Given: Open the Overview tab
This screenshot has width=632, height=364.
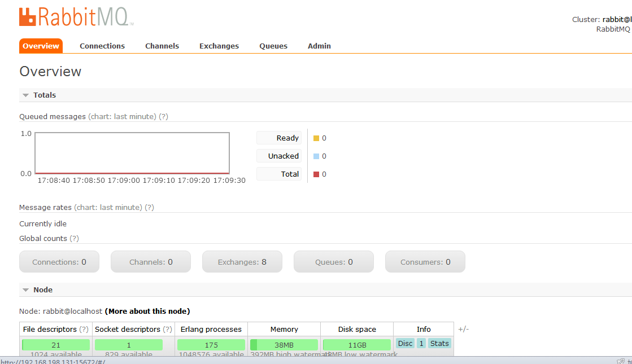Looking at the screenshot, I should (41, 46).
